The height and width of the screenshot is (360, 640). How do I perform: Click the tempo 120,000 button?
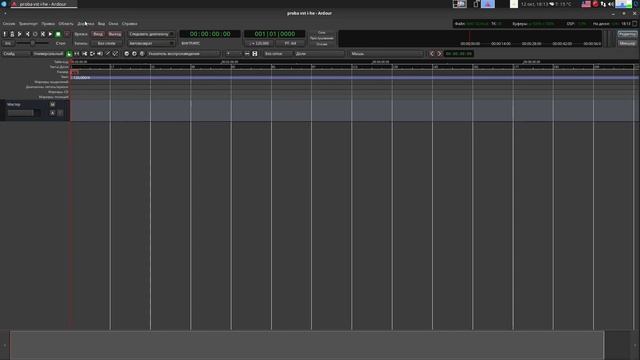259,43
